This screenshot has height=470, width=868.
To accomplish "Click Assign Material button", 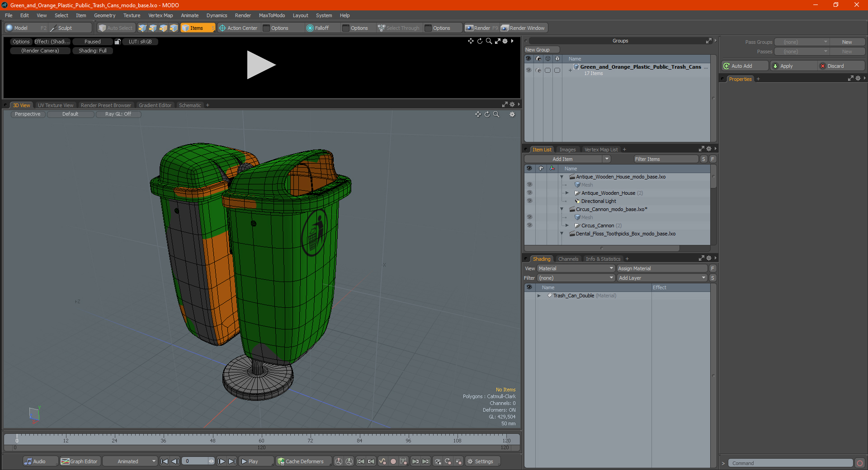I will [662, 268].
